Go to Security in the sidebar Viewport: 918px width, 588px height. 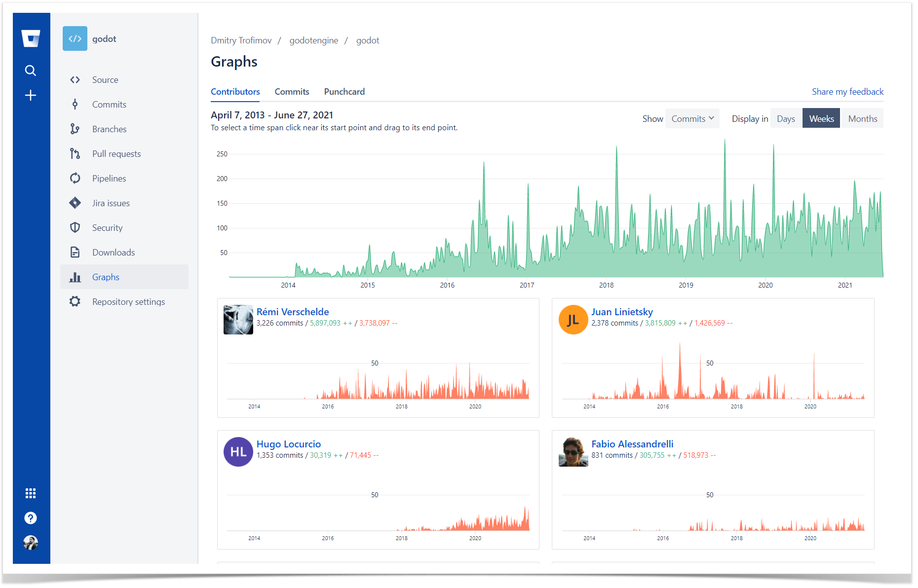pos(124,227)
